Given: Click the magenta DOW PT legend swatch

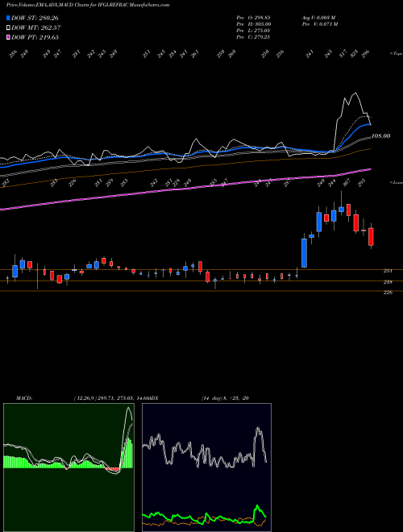Looking at the screenshot, I should [8, 37].
